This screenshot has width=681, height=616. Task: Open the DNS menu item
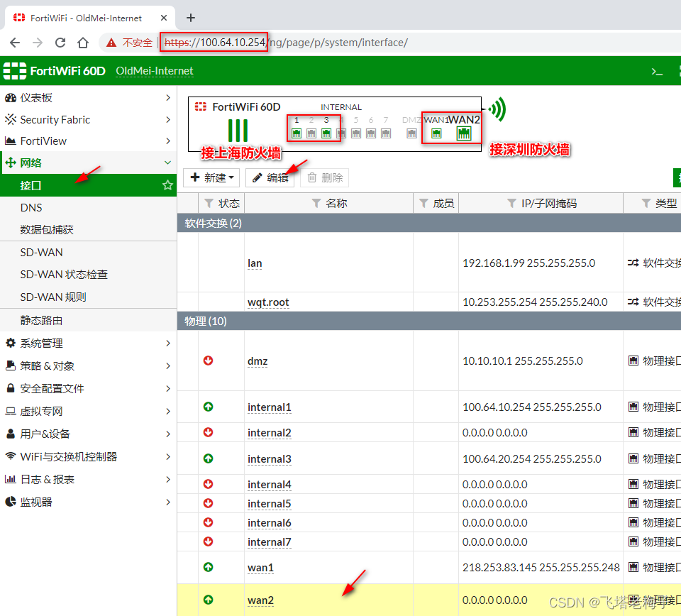coord(88,208)
